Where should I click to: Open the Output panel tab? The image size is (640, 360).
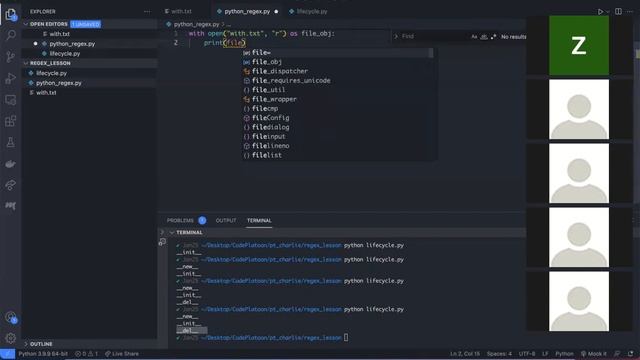point(226,220)
